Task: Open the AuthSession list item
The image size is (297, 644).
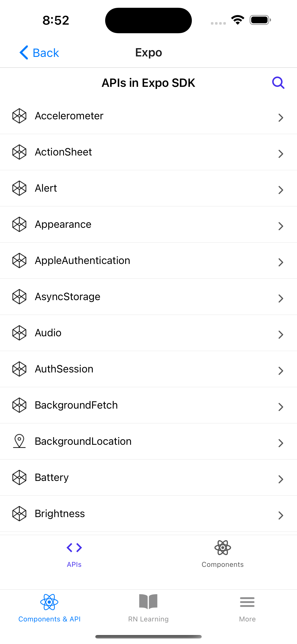Action: pyautogui.click(x=148, y=369)
